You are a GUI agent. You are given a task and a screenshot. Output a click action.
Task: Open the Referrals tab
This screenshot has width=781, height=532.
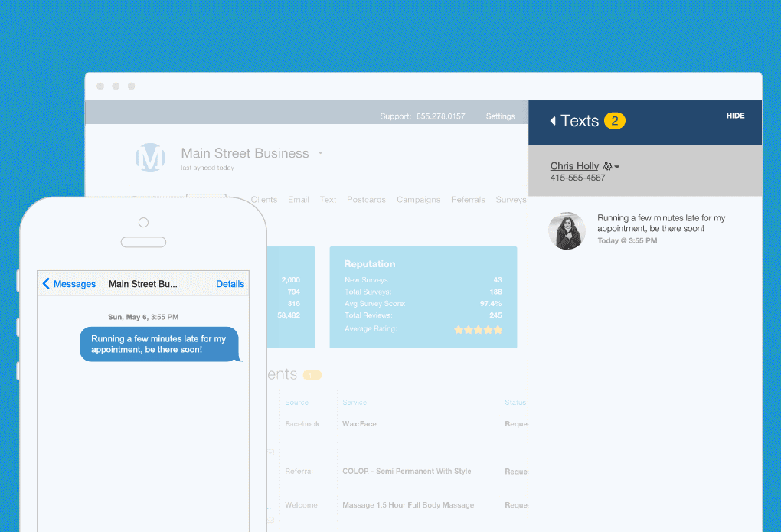coord(468,199)
